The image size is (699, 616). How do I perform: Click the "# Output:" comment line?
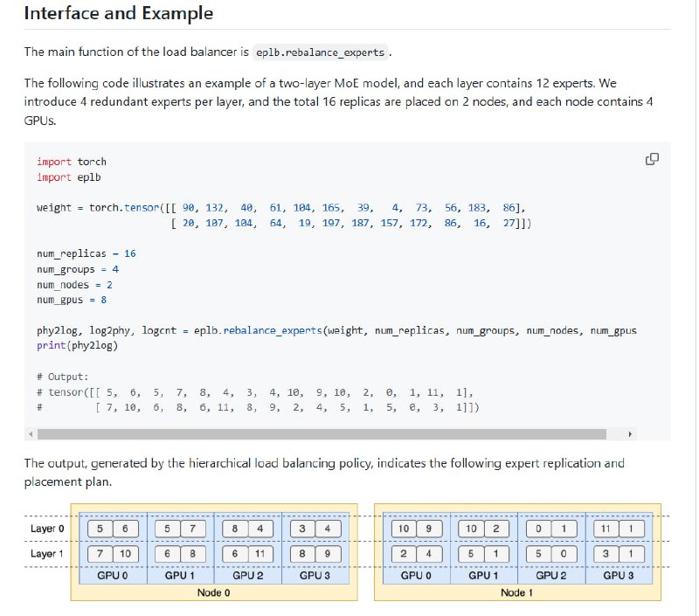(66, 375)
